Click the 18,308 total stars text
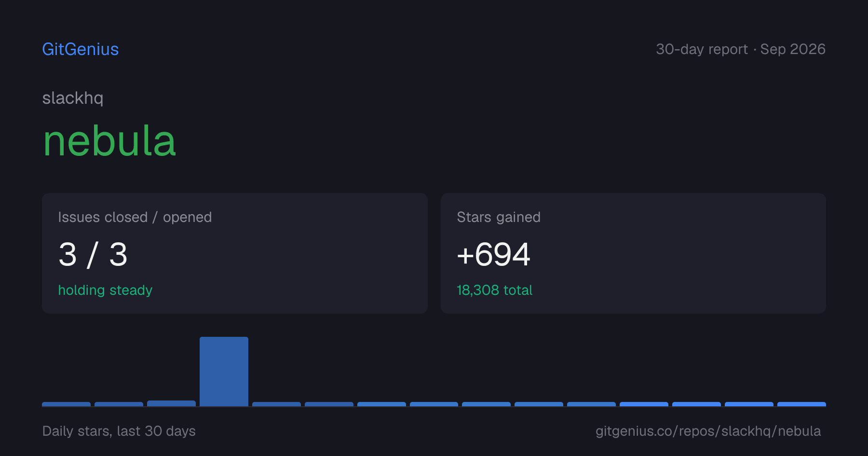Image resolution: width=868 pixels, height=456 pixels. click(x=494, y=290)
